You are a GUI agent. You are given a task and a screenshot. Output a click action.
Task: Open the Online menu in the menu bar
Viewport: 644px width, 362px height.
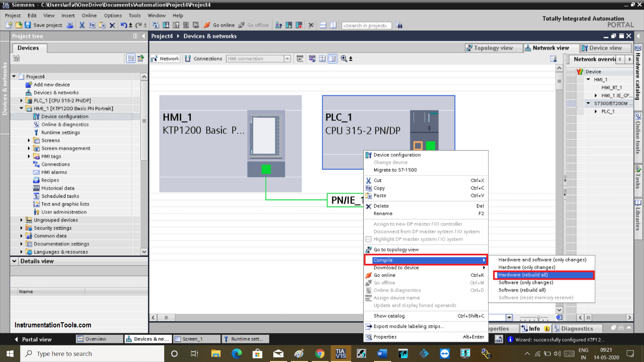coord(89,15)
